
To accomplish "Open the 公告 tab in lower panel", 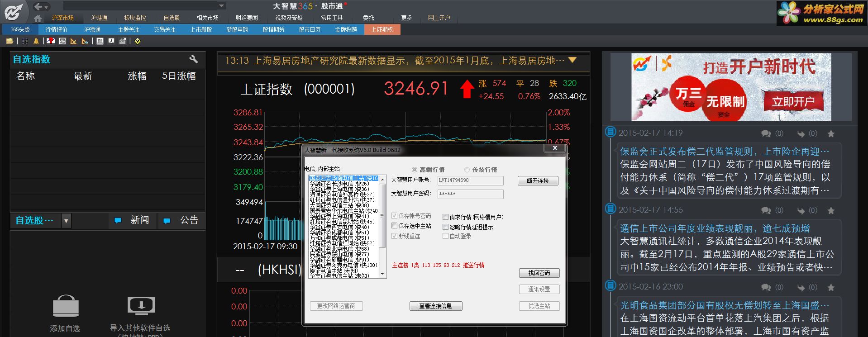I will point(182,220).
